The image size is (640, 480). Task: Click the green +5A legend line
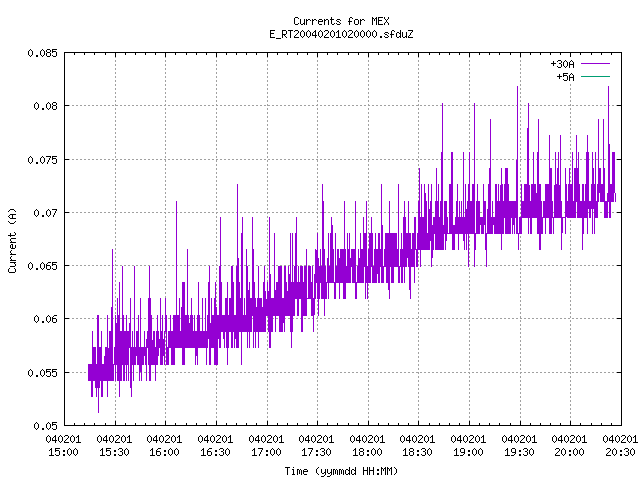coord(596,76)
